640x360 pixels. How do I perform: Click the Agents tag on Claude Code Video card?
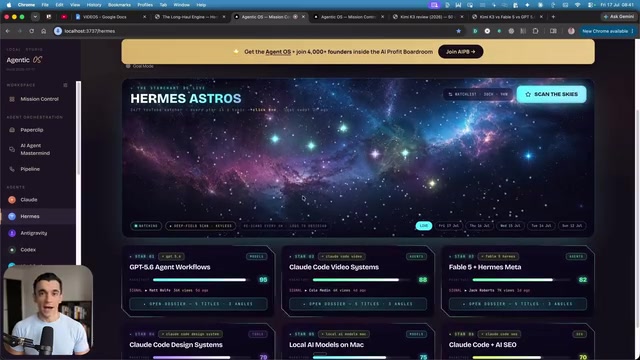coord(416,256)
